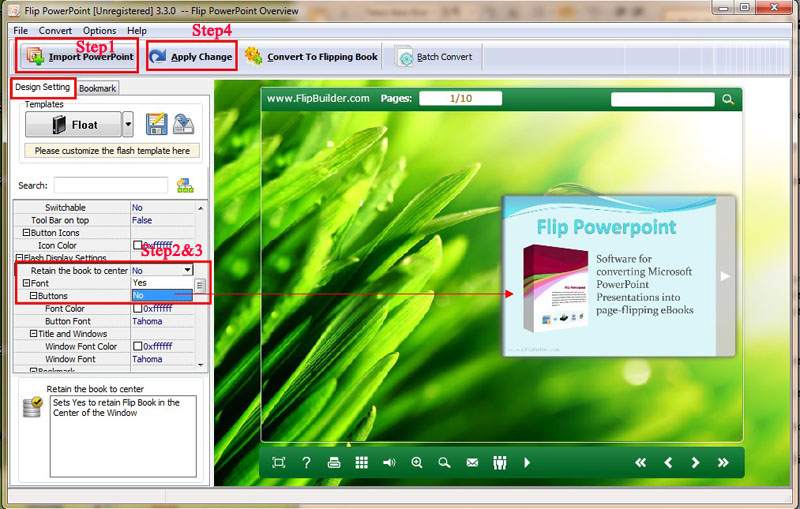Click the description text box
The image size is (800, 509).
pos(123,436)
